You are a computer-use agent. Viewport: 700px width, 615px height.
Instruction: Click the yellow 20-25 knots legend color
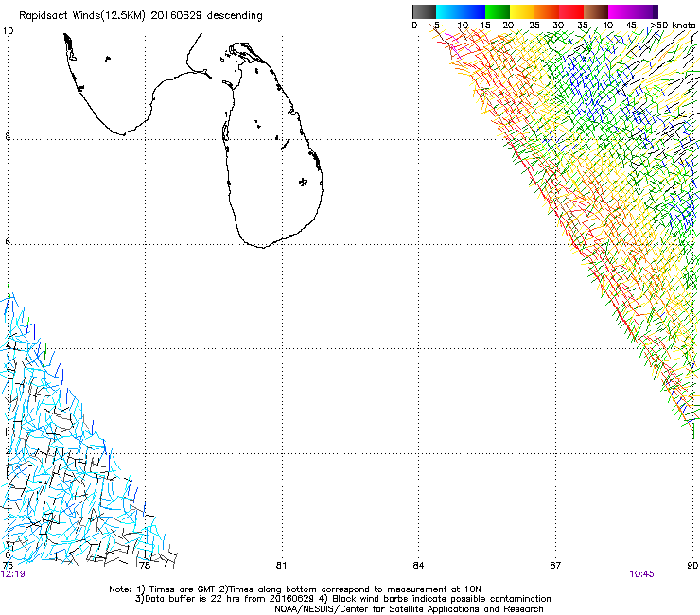pos(522,11)
